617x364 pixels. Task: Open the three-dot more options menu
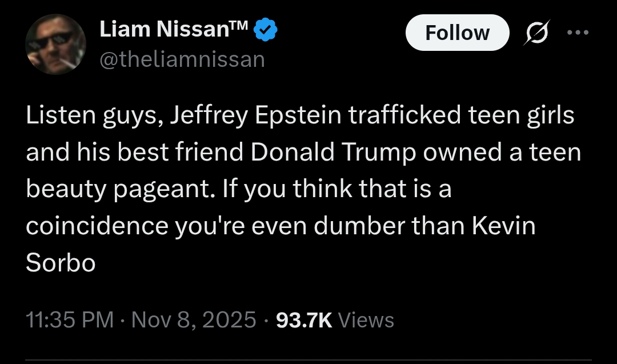[x=577, y=33]
